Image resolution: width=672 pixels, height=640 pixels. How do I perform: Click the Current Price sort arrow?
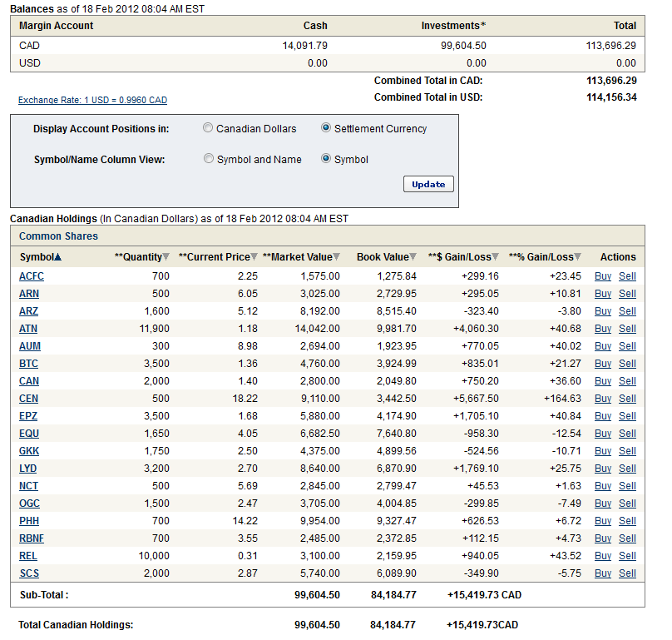(254, 257)
